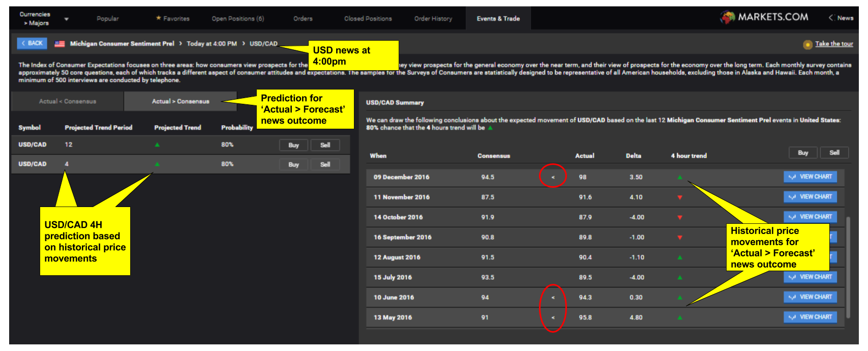Click the Consensus column header
Screen dimensions: 868x351
[493, 156]
